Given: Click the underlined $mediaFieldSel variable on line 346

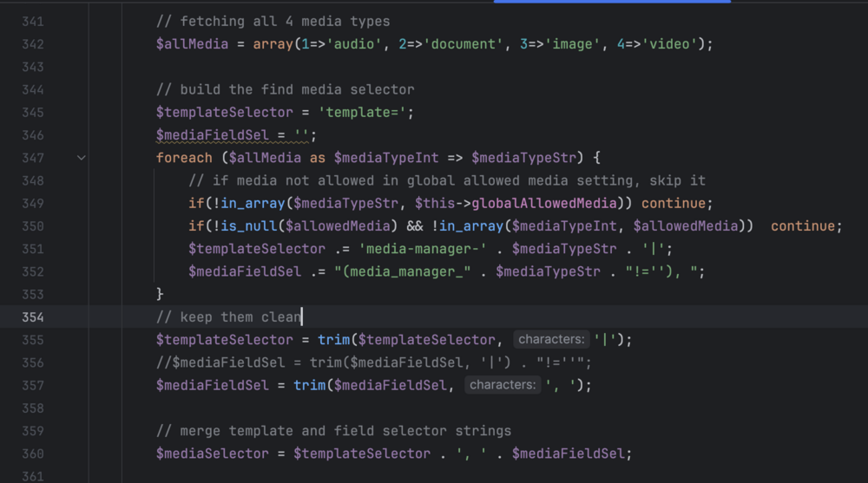Looking at the screenshot, I should 220,135.
